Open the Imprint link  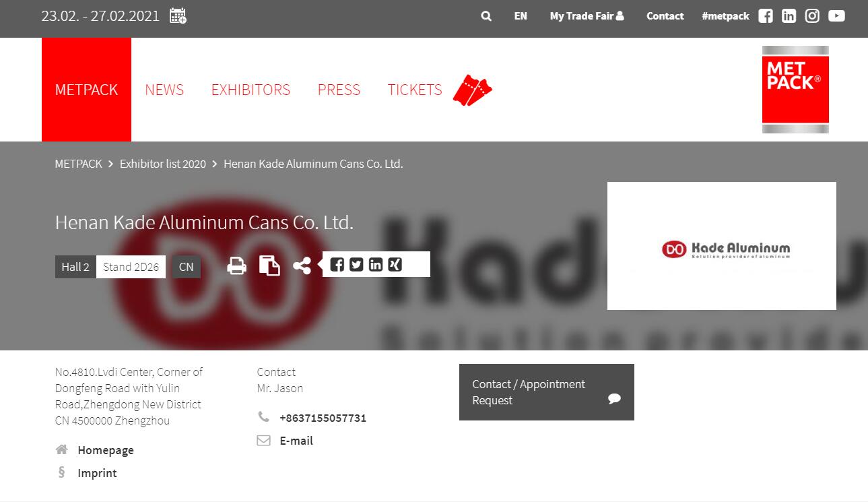97,473
